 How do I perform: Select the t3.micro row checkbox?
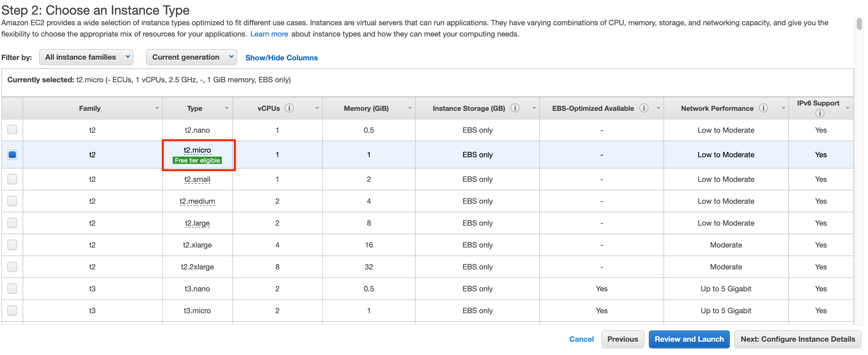pos(13,311)
